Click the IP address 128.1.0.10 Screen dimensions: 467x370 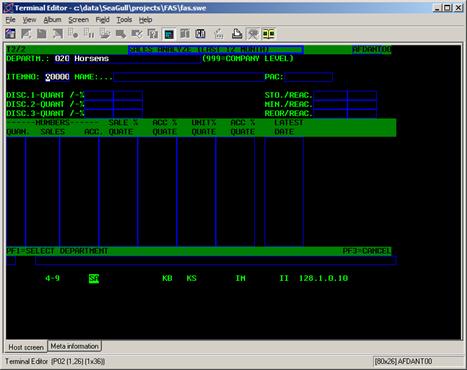coord(323,278)
